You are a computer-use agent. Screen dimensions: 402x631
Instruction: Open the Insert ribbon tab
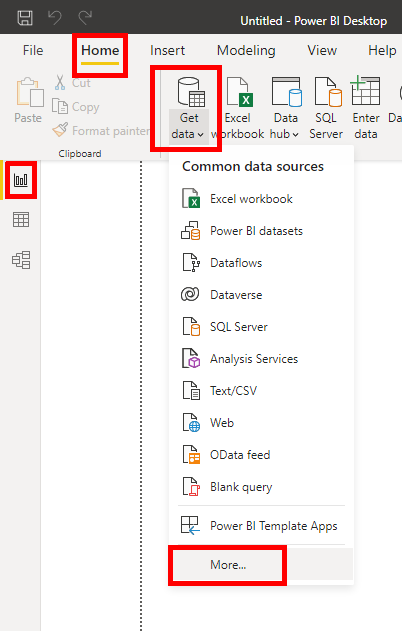(x=167, y=51)
